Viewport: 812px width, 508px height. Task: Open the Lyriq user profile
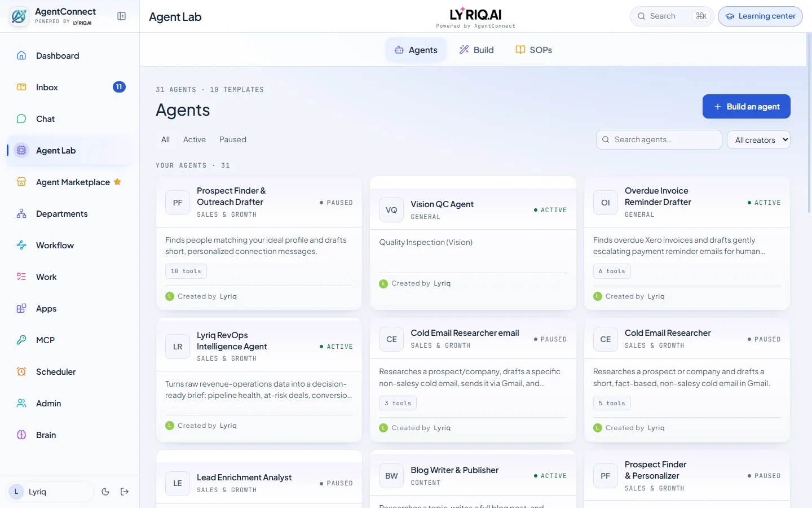[x=50, y=492]
